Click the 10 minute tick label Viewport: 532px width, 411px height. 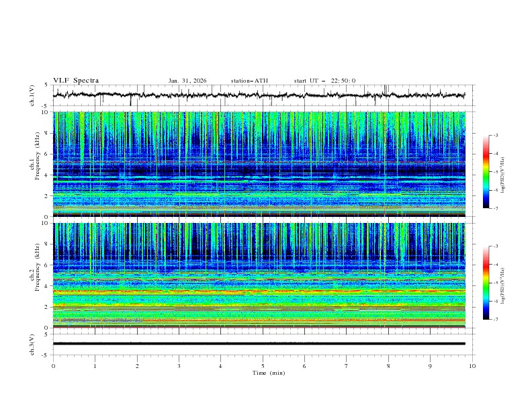click(x=472, y=366)
